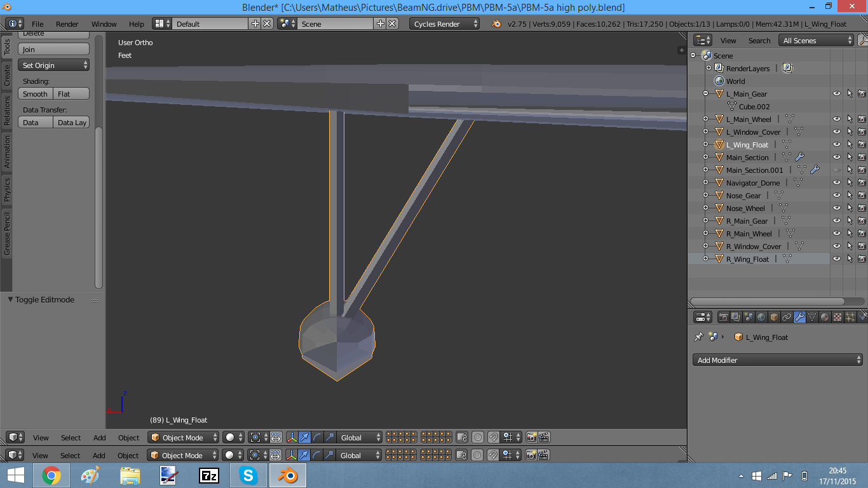This screenshot has width=868, height=488.
Task: Open the Window menu
Action: click(104, 24)
